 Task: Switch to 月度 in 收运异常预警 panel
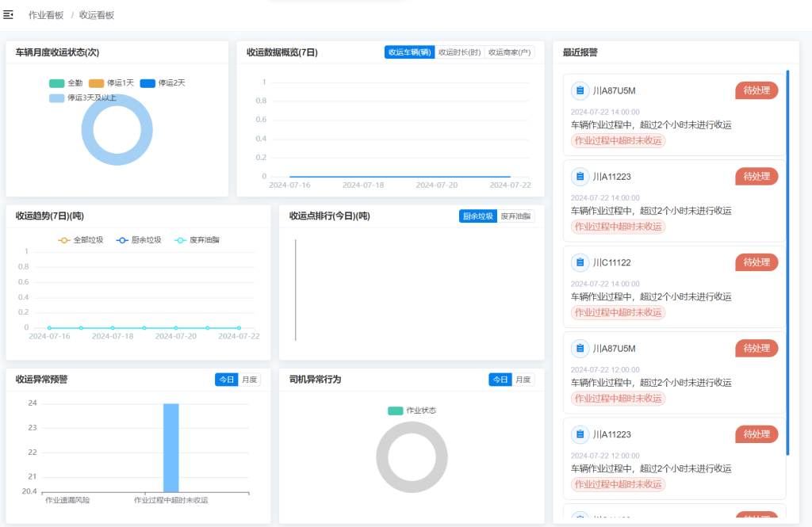click(x=249, y=380)
